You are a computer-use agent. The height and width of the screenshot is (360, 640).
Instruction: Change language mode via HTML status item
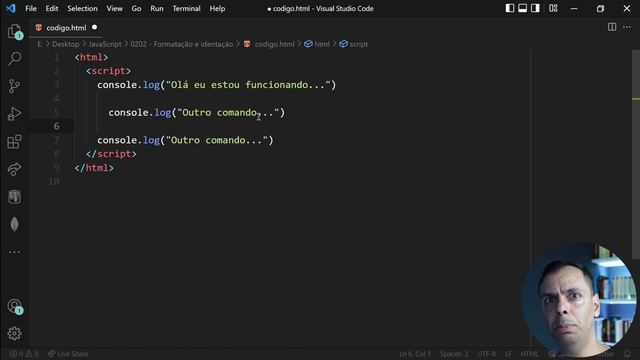(529, 353)
